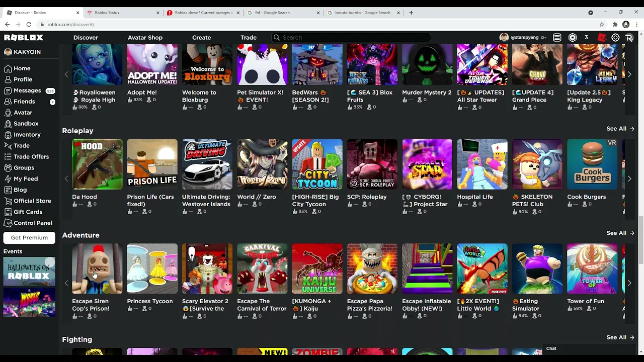Open the @stampyeng account link

coord(525,38)
